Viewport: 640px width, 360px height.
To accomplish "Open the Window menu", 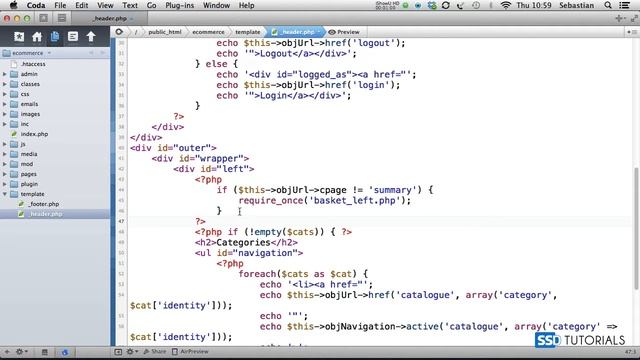I will pyautogui.click(x=216, y=5).
